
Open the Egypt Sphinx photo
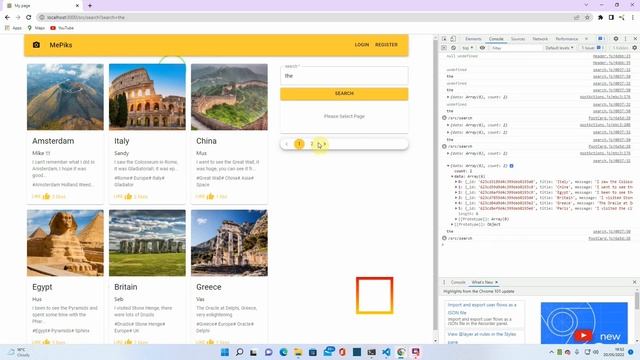tap(65, 243)
